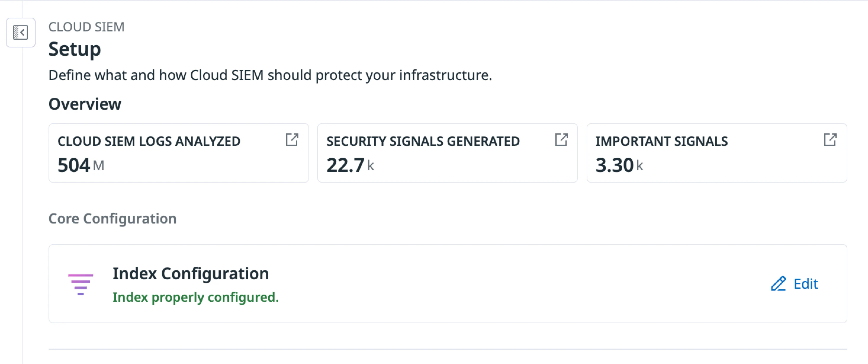868x364 pixels.
Task: Click the Edit link for Index Configuration
Action: click(x=805, y=284)
